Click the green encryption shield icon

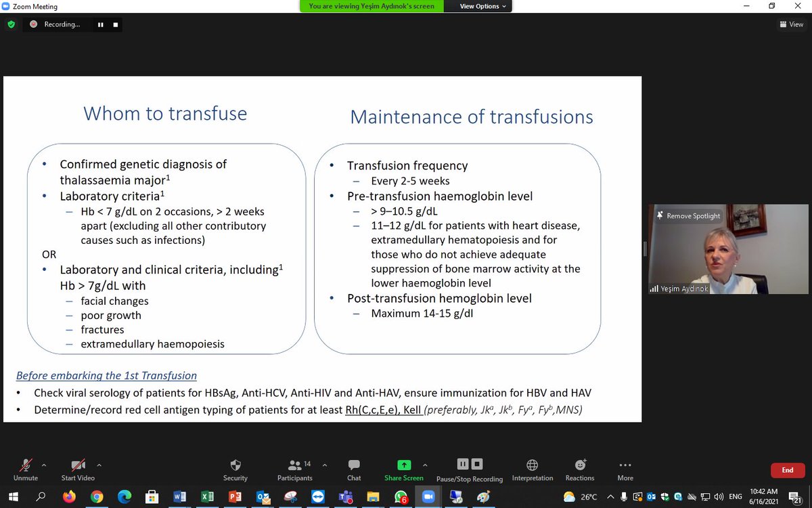tap(11, 24)
